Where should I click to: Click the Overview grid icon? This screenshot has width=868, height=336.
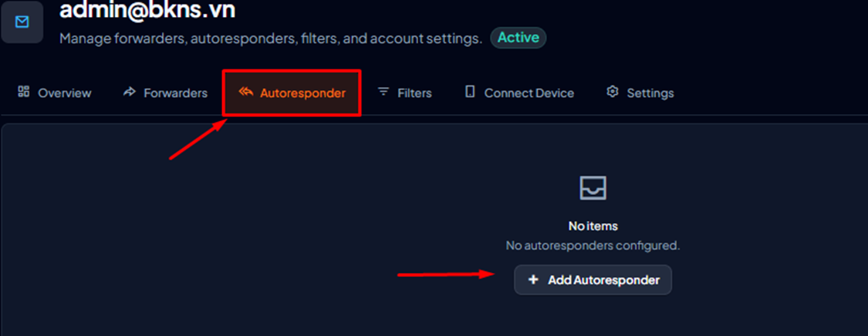pos(24,92)
